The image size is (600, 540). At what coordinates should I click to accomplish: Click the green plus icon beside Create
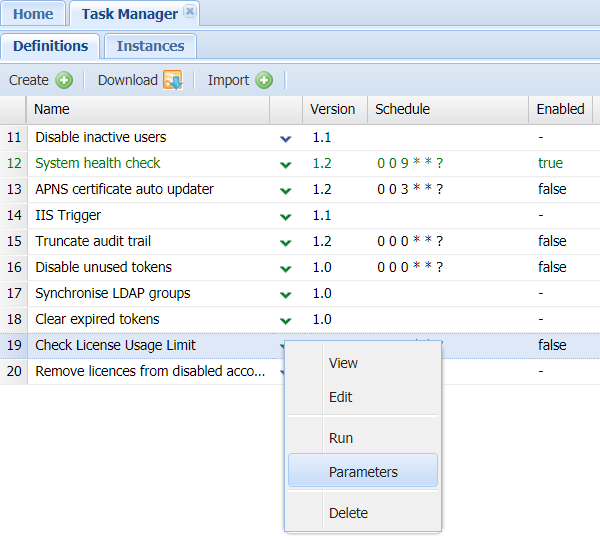64,80
